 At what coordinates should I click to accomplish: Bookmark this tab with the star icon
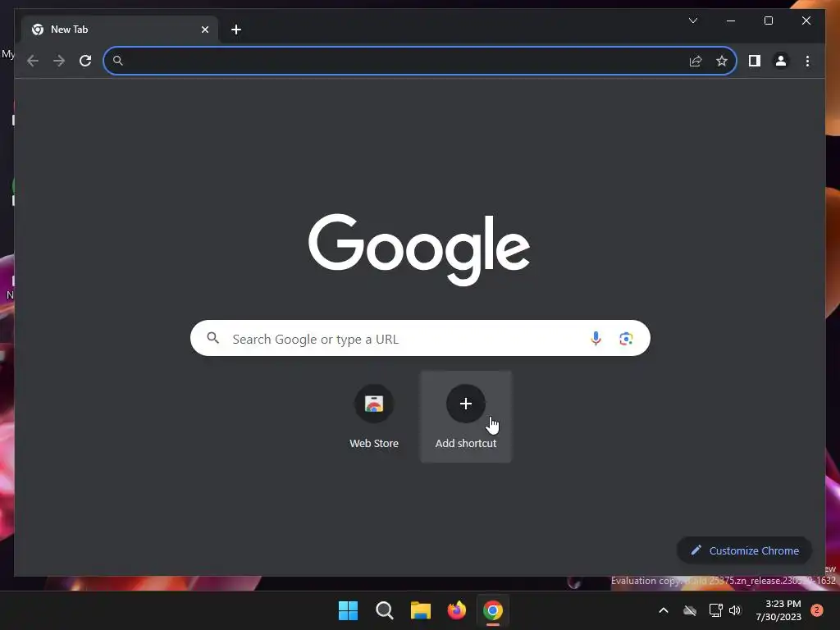point(722,61)
